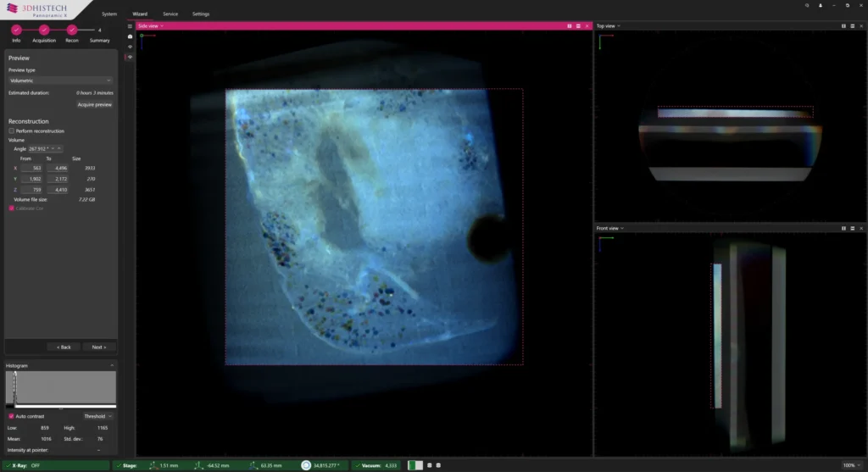Viewport: 868px width, 472px height.
Task: Toggle the Auto contrast checkbox
Action: [x=11, y=416]
